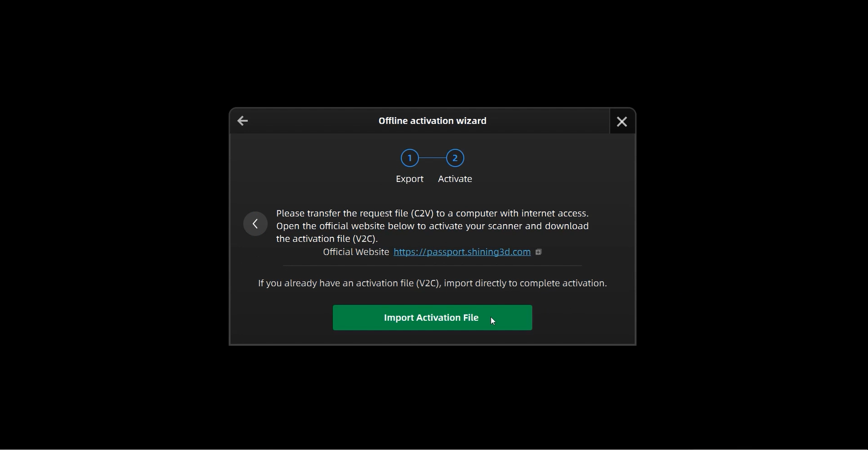Click the words 'import directly to complete activation'

click(525, 283)
